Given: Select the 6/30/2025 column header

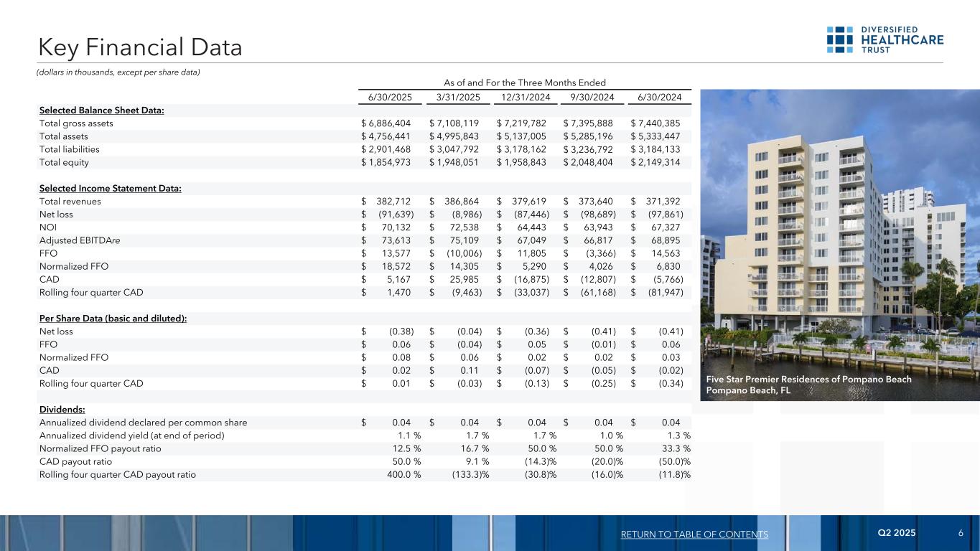Looking at the screenshot, I should [x=391, y=97].
